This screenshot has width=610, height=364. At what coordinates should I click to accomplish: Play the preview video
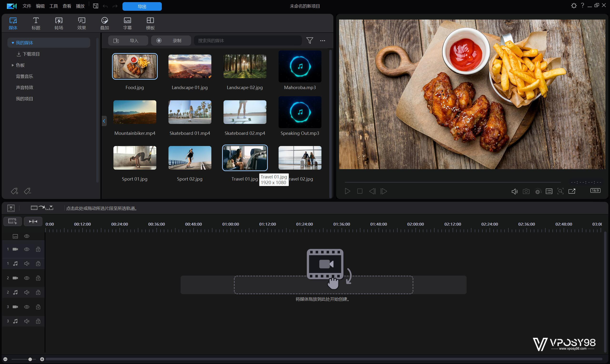(x=347, y=191)
